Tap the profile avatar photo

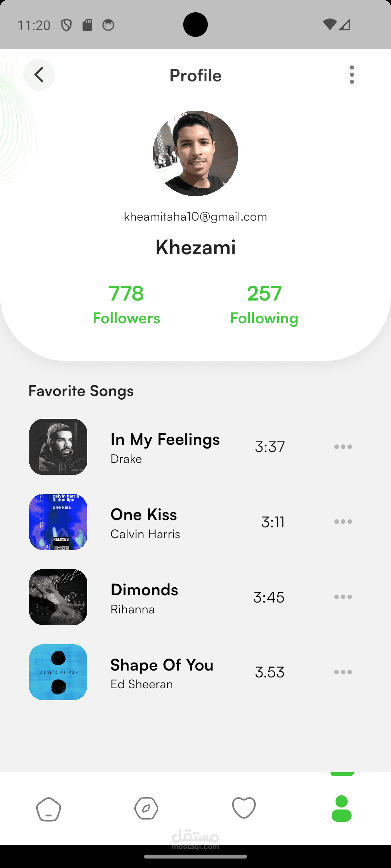click(x=195, y=153)
